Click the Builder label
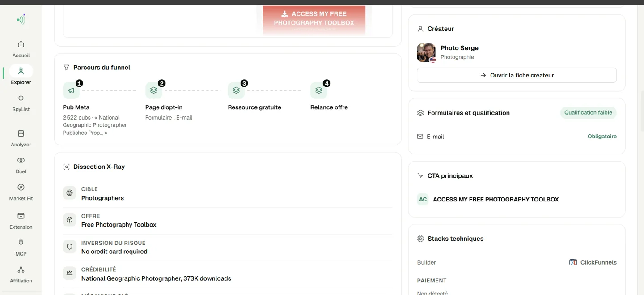The height and width of the screenshot is (295, 644). pos(426,262)
